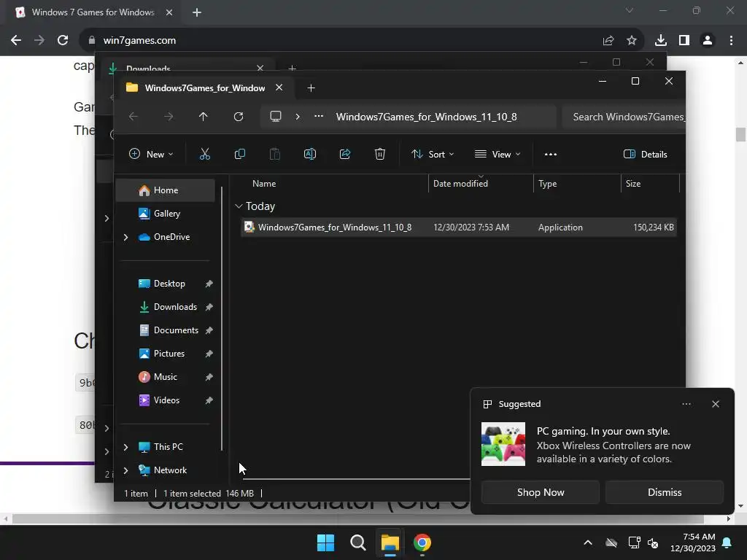This screenshot has width=747, height=560.
Task: Click the Search Windows7Games search box
Action: 624,117
